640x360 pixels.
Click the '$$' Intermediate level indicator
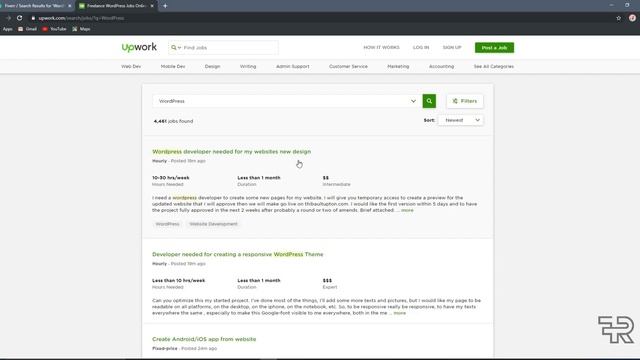(x=326, y=178)
